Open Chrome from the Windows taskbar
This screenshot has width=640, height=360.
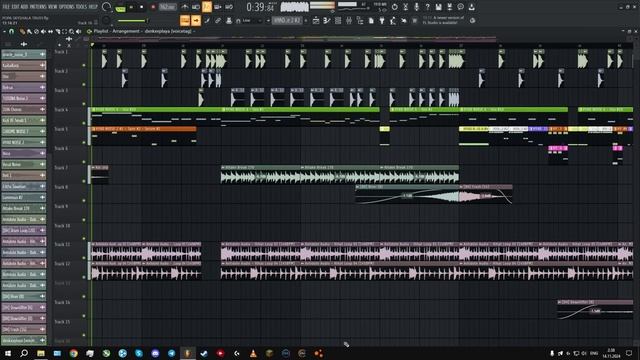pyautogui.click(x=73, y=353)
